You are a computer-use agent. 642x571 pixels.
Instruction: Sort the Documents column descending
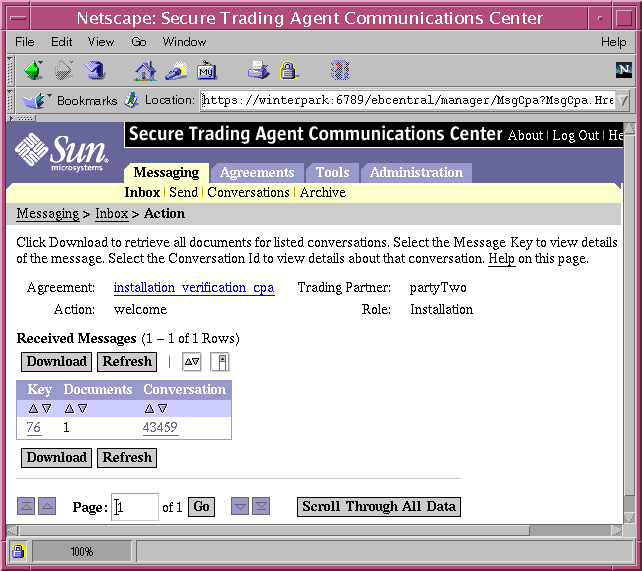[83, 409]
